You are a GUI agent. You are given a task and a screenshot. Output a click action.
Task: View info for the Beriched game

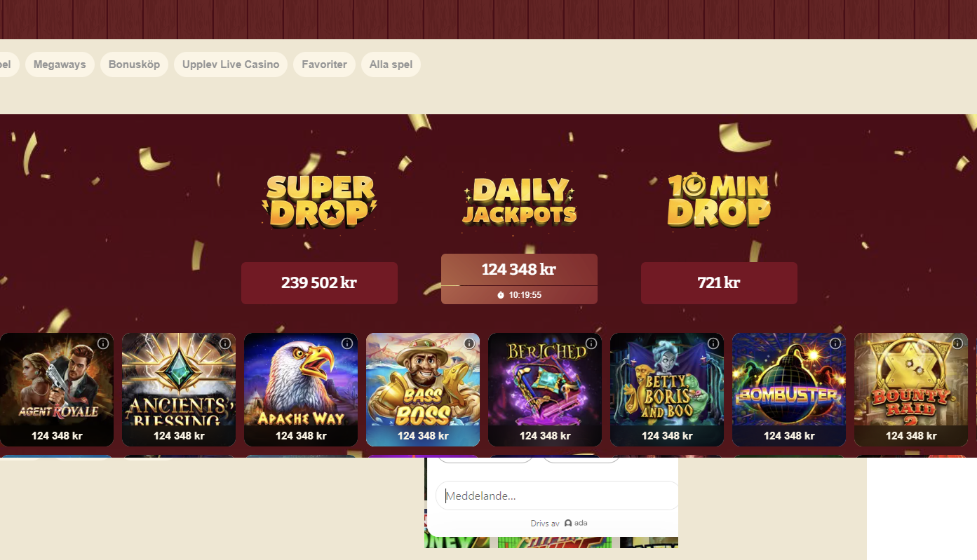tap(591, 343)
